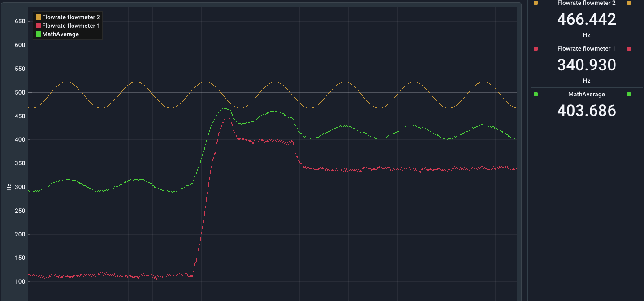
Task: Click the orange square icon left of Flowrate flowmeter 2 stat
Action: (x=535, y=3)
